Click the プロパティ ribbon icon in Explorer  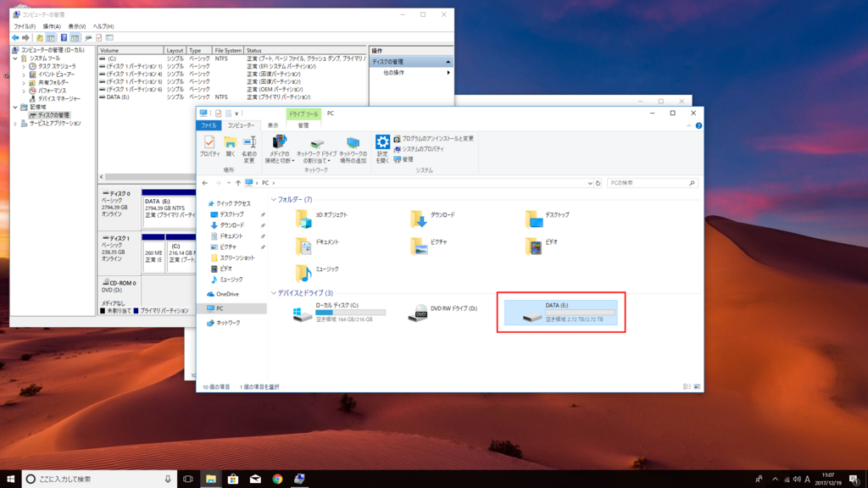209,146
